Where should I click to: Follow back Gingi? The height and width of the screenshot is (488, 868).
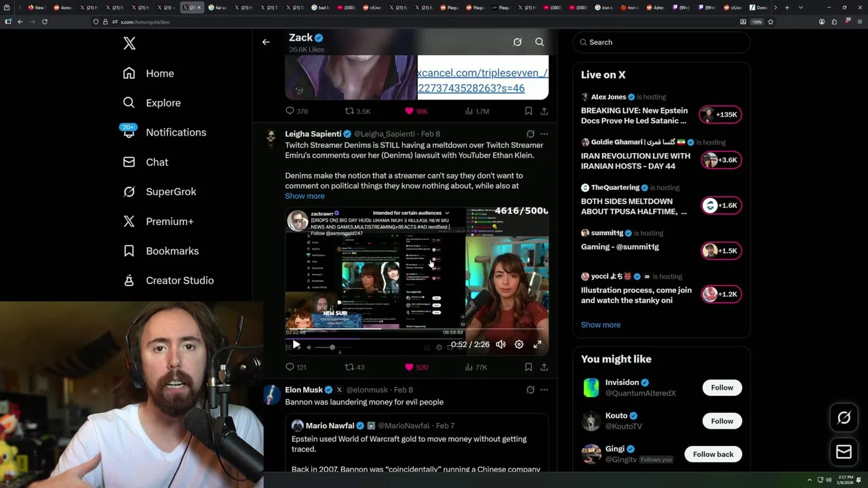(x=713, y=454)
